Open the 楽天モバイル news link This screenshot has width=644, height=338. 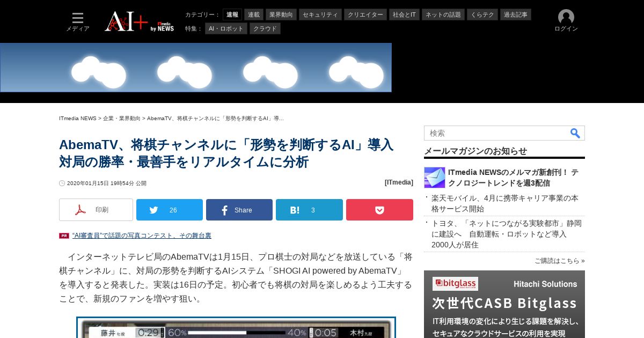point(505,203)
